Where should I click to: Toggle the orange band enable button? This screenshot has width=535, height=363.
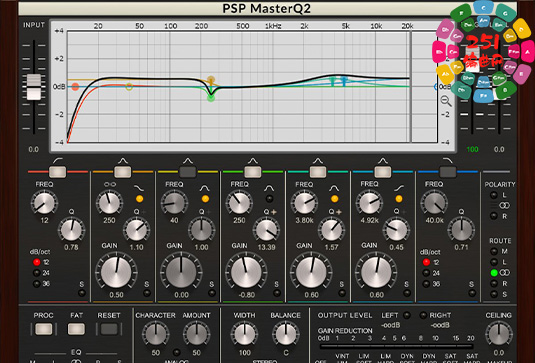tap(122, 172)
